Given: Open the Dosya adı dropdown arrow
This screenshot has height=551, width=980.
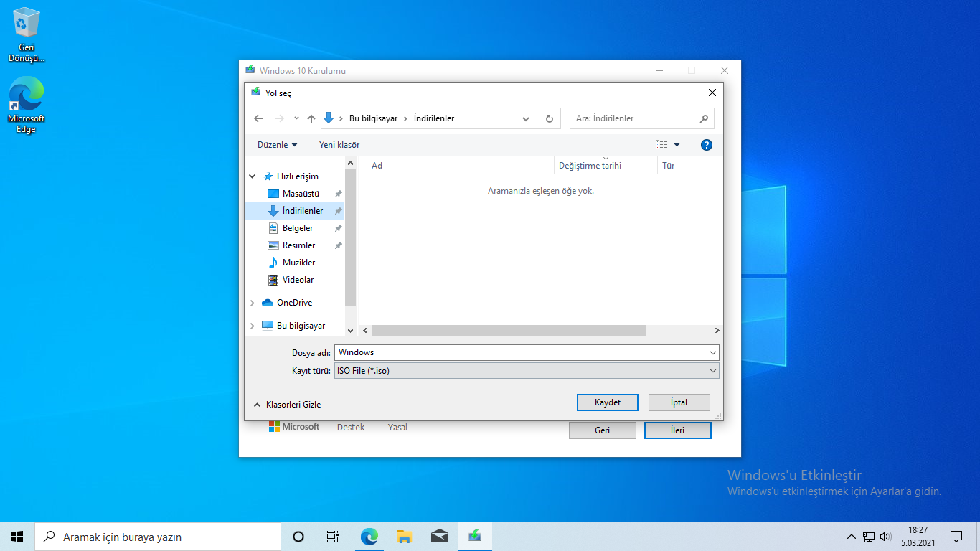Looking at the screenshot, I should click(x=713, y=352).
